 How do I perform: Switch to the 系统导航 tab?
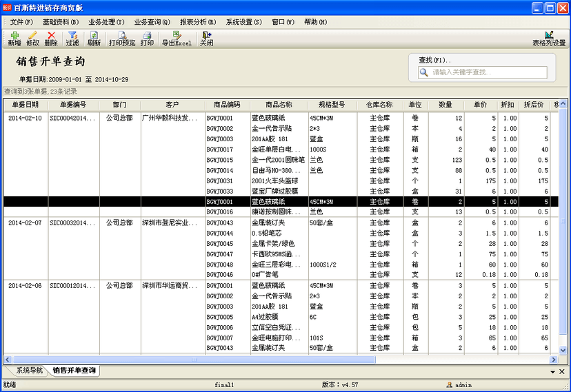(29, 371)
